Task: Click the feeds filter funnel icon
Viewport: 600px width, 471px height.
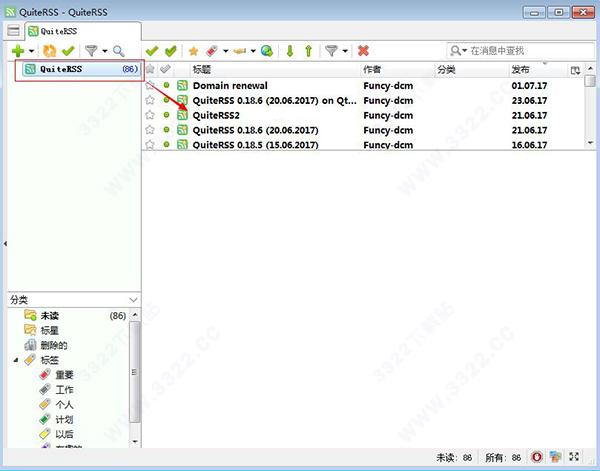Action: click(x=91, y=51)
